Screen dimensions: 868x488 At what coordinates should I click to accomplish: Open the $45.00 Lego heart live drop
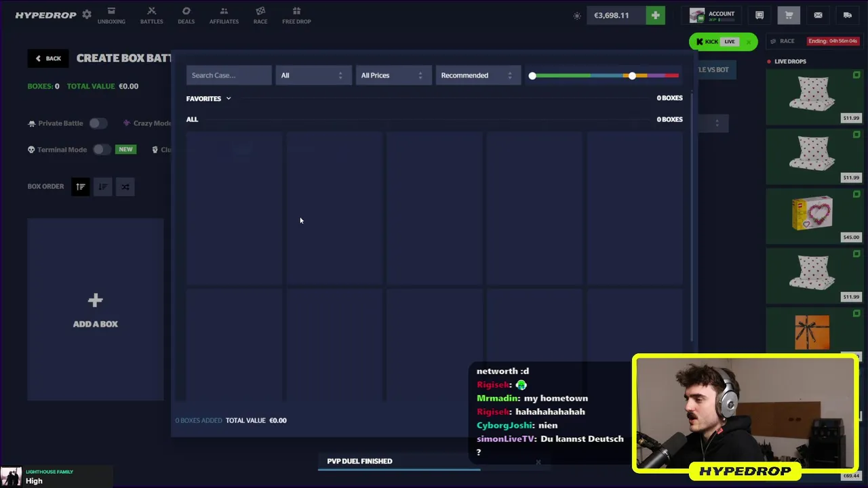pyautogui.click(x=814, y=215)
